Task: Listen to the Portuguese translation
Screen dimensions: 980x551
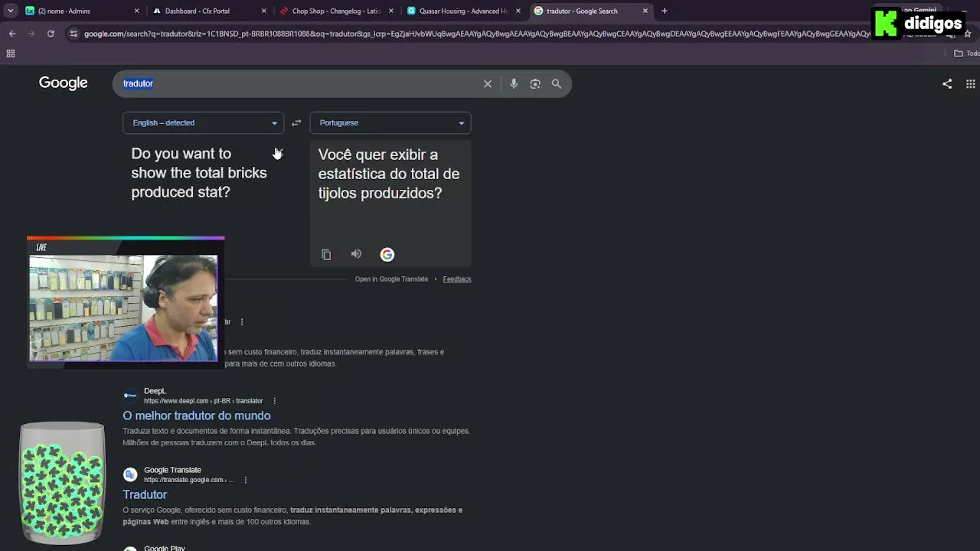Action: pos(356,254)
